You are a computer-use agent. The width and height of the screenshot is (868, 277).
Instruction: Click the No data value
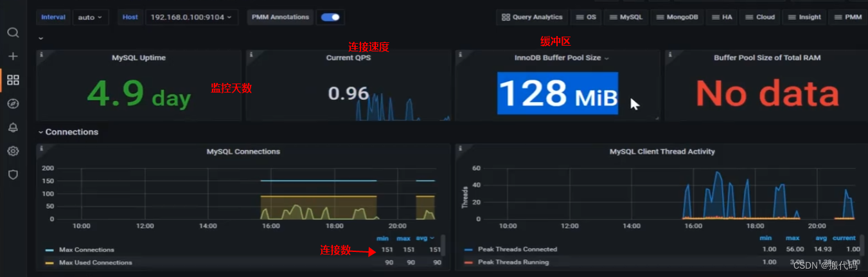tap(767, 94)
